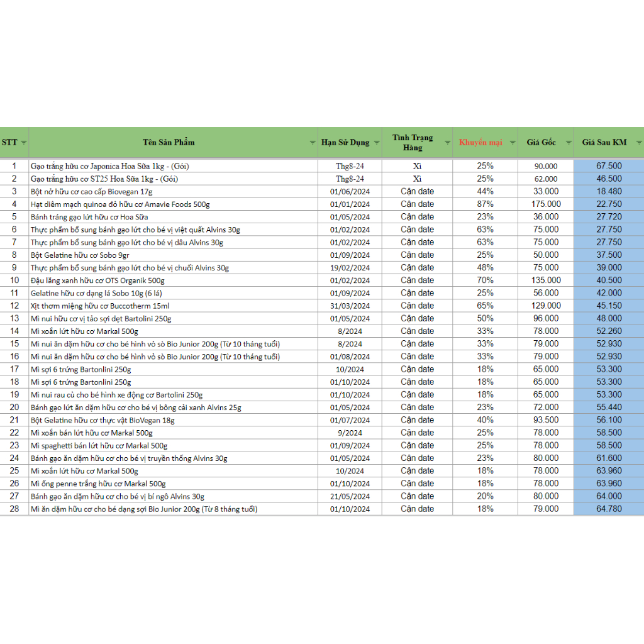The height and width of the screenshot is (644, 644).
Task: Open the Giá Sau KM filter dropdown
Action: (639, 143)
